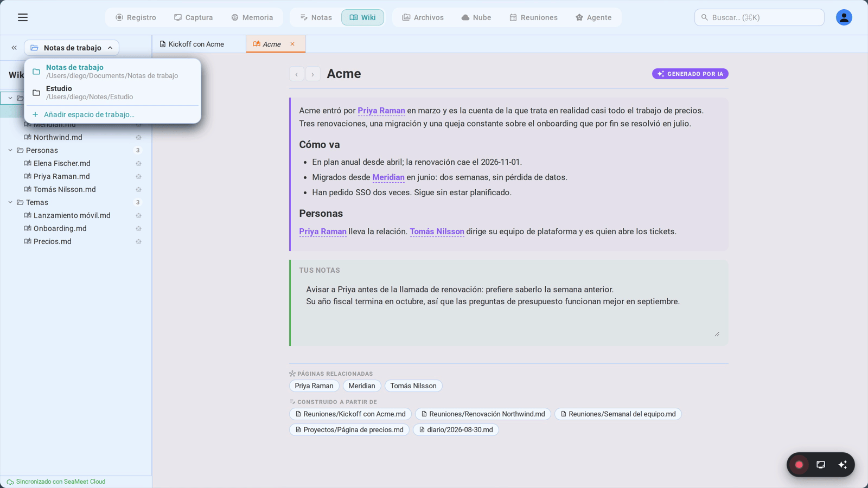Open source Reuniones/Renovación Northwind.md
Screen dimensions: 868x488
click(x=483, y=414)
